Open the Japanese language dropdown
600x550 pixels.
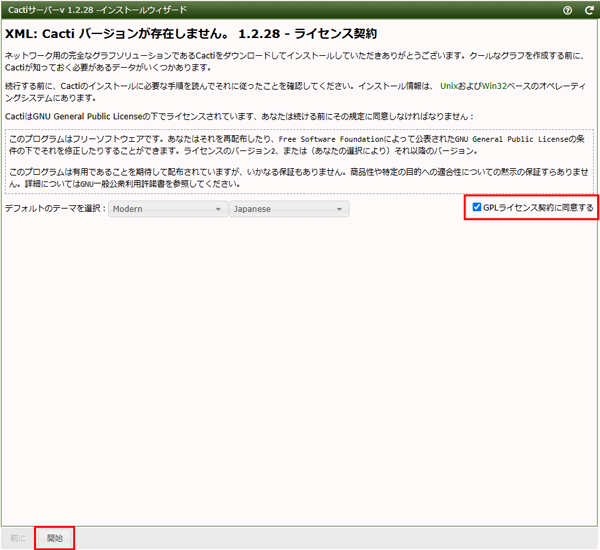tap(289, 209)
